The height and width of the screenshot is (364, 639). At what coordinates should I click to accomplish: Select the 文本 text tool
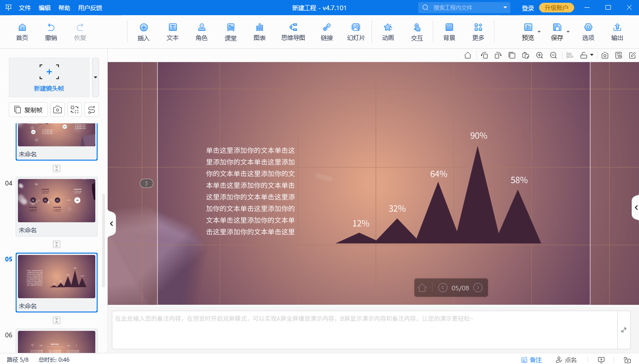[173, 32]
